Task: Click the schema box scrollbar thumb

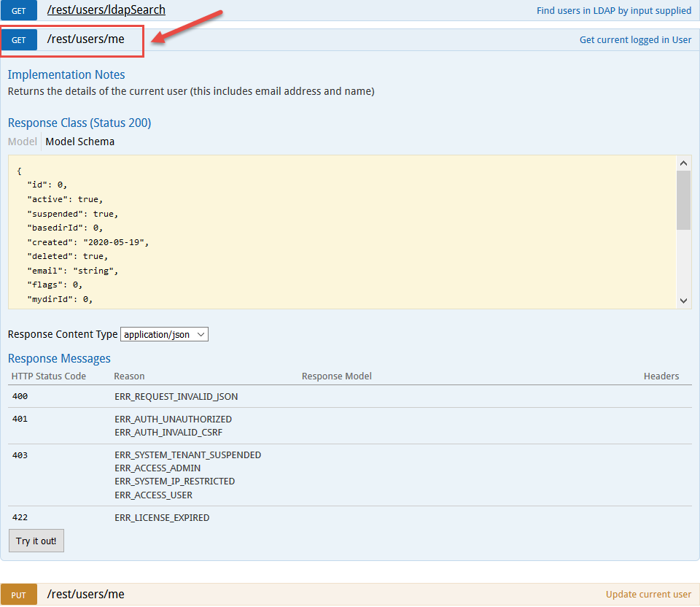Action: coord(683,200)
